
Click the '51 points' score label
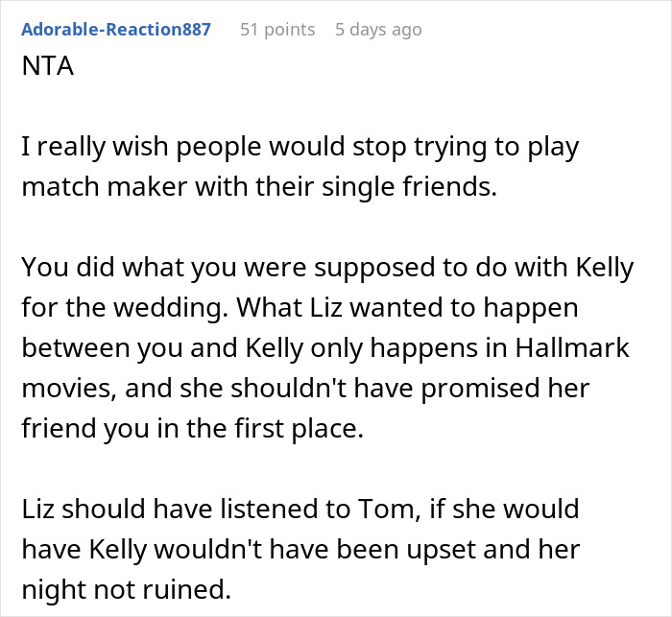click(x=276, y=30)
